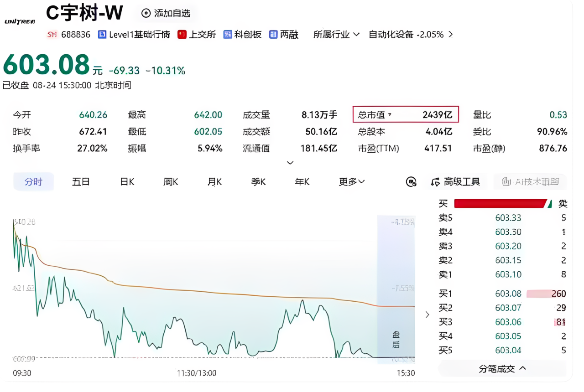Viewport: 584px width, 392px height.
Task: Click the 成交额 value 50.16亿
Action: point(321,132)
